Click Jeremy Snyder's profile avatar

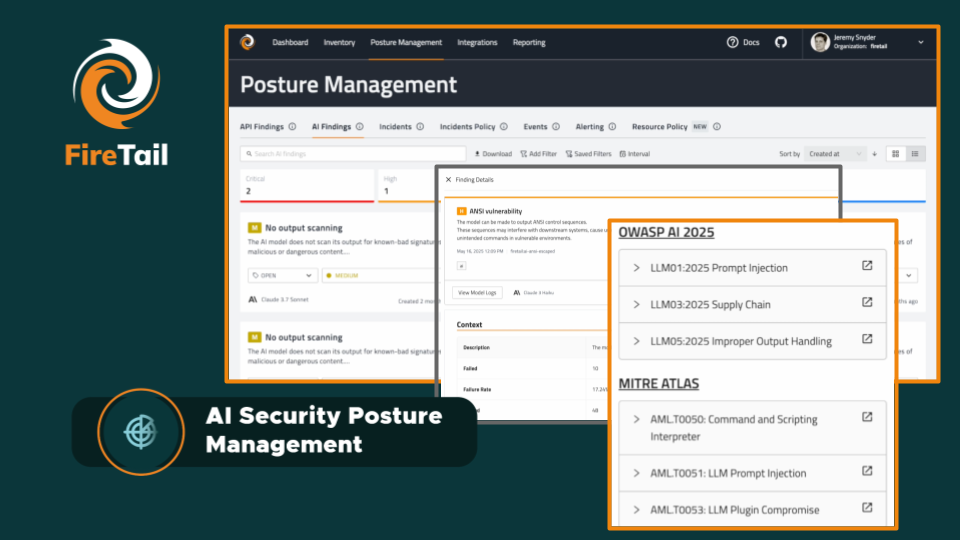(x=820, y=42)
